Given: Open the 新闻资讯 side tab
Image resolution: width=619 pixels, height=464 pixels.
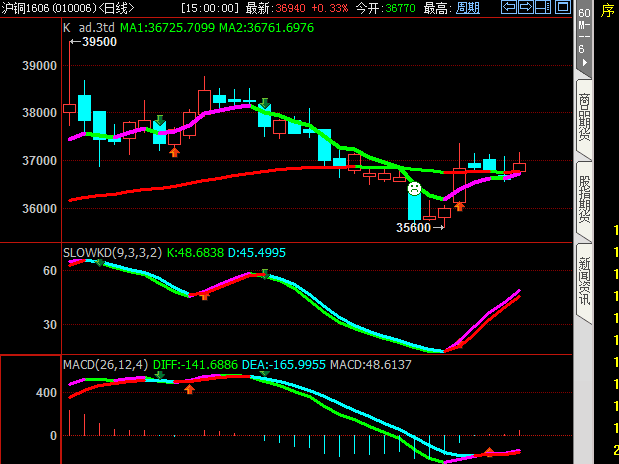Looking at the screenshot, I should coord(585,281).
